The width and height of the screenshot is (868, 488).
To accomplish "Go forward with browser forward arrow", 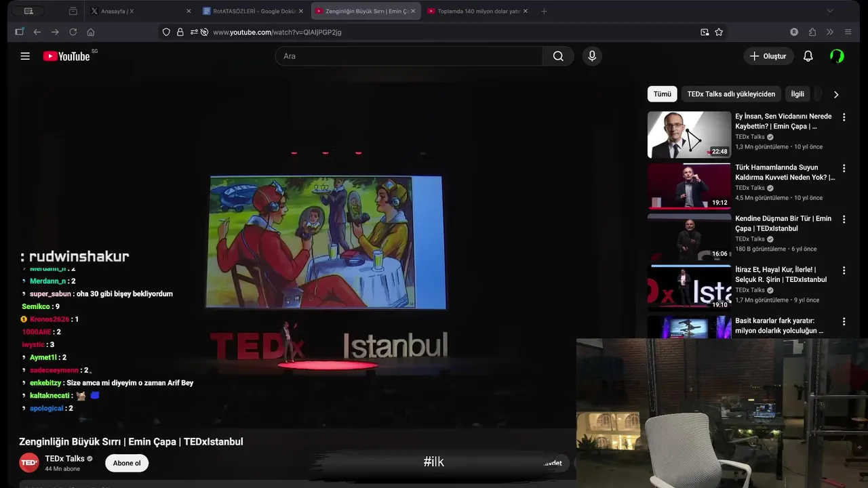I will (x=55, y=32).
